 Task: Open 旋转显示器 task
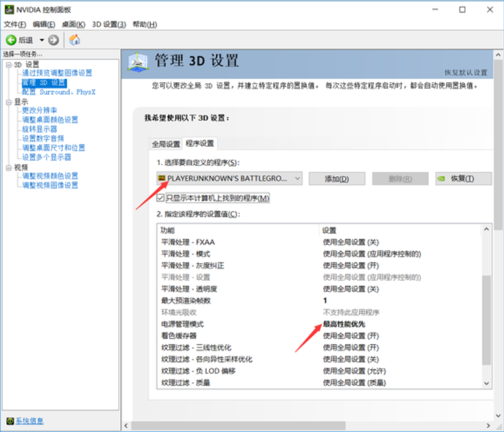click(x=40, y=129)
